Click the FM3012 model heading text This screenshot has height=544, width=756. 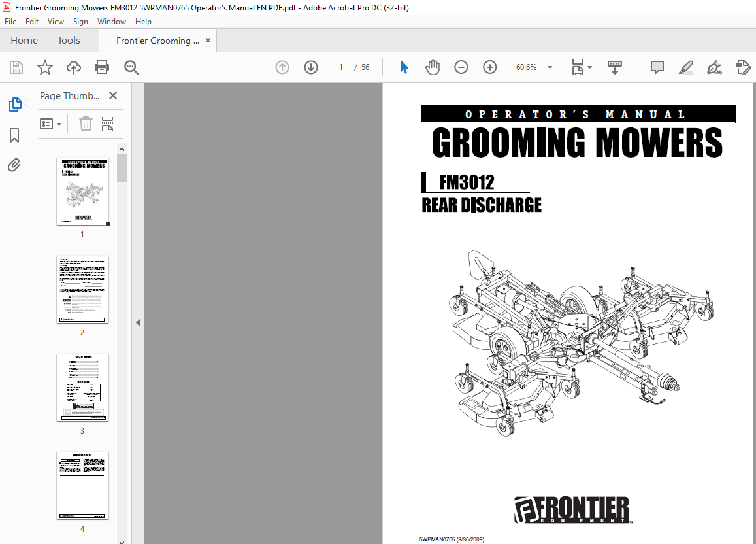click(467, 182)
